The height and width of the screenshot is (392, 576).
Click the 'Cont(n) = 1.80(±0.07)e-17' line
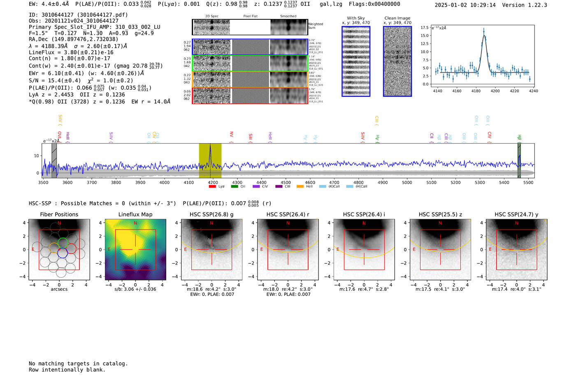point(70,58)
